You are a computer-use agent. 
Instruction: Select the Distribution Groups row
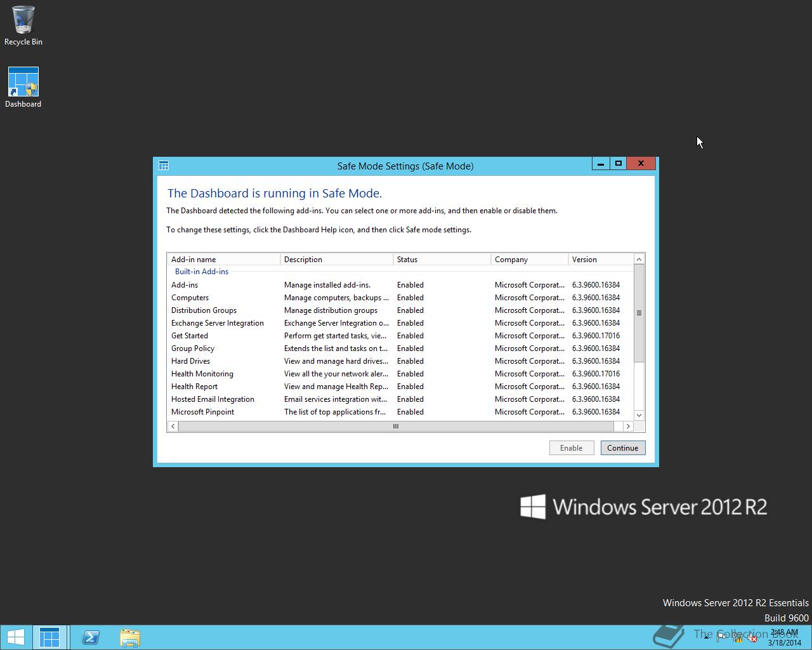tap(400, 310)
